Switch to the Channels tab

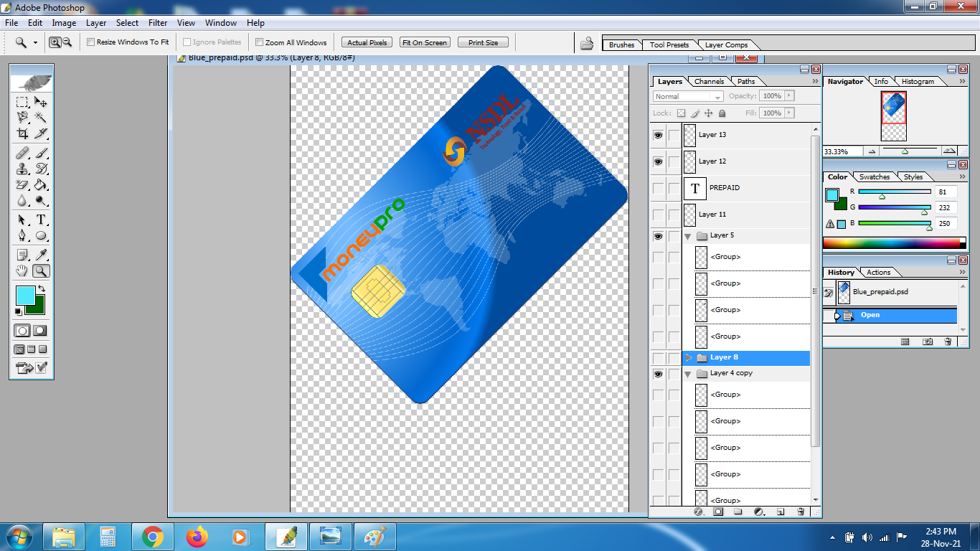[x=709, y=81]
